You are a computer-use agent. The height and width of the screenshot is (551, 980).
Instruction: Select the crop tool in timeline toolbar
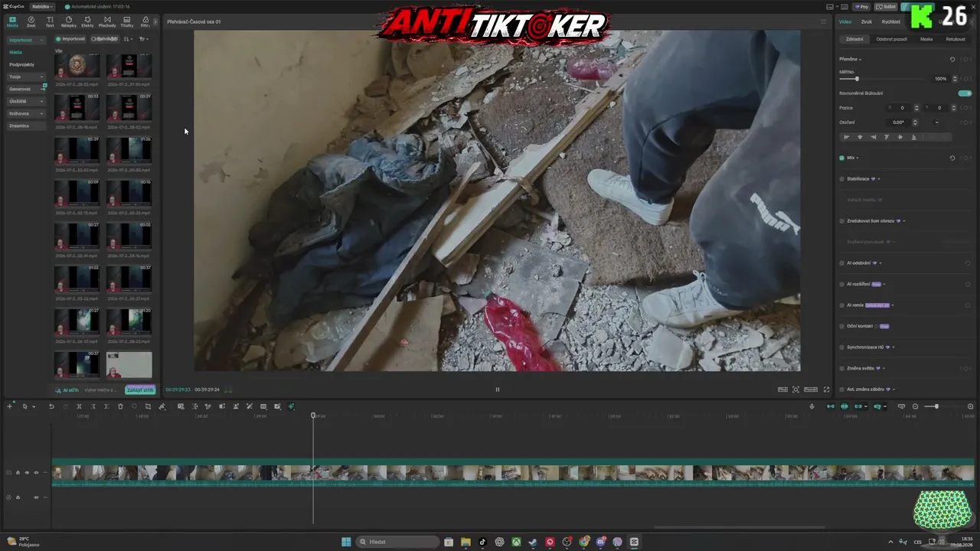148,406
